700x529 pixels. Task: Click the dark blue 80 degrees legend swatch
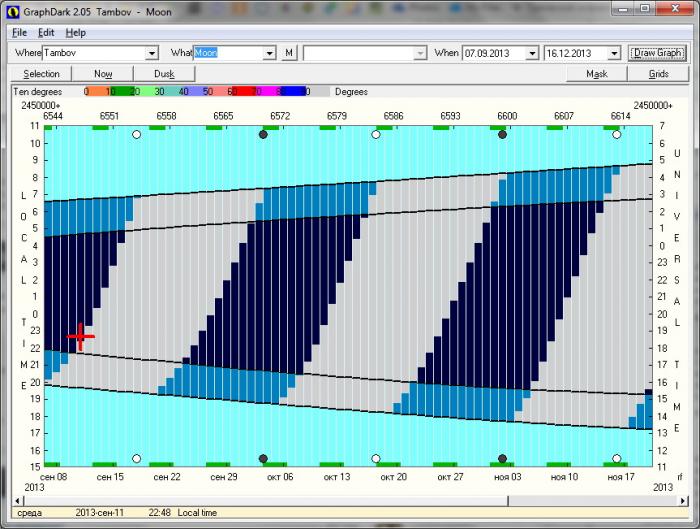[x=292, y=92]
